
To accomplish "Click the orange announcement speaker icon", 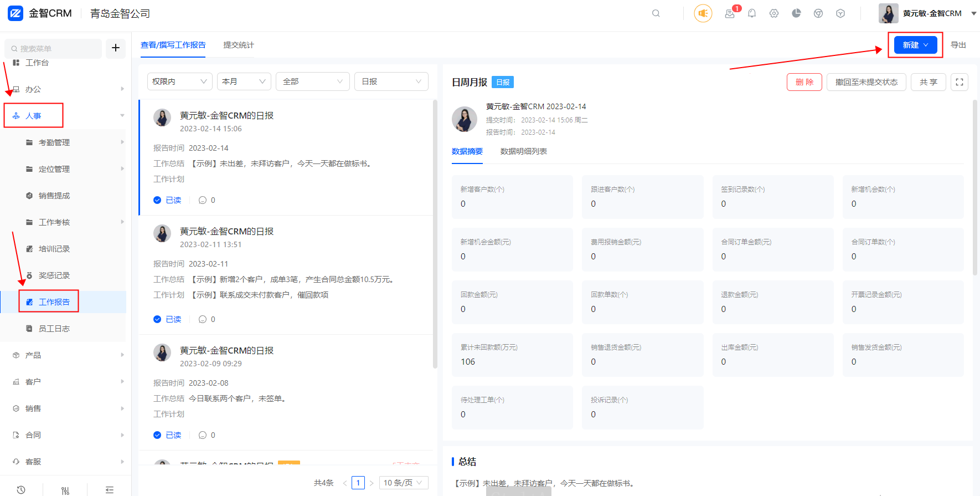I will tap(703, 13).
